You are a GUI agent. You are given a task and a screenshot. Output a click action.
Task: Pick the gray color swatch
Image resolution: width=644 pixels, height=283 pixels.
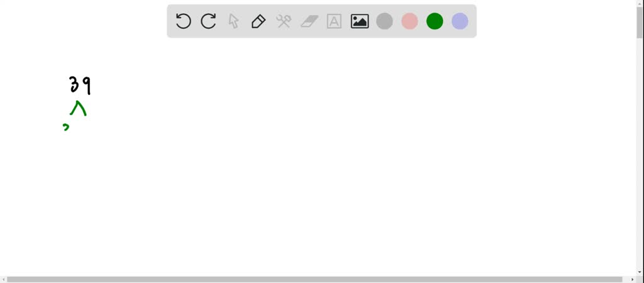click(x=384, y=21)
